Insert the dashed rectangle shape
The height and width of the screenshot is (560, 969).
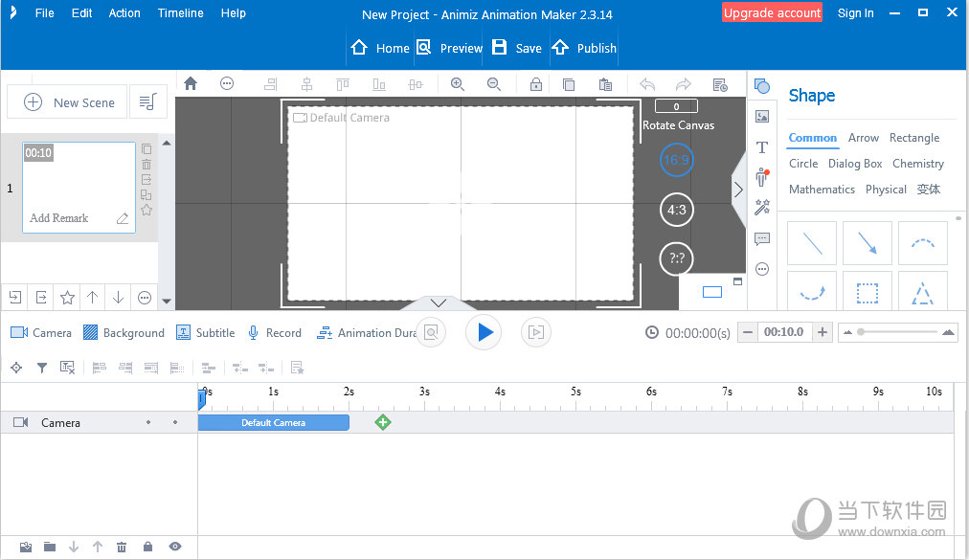click(x=868, y=292)
